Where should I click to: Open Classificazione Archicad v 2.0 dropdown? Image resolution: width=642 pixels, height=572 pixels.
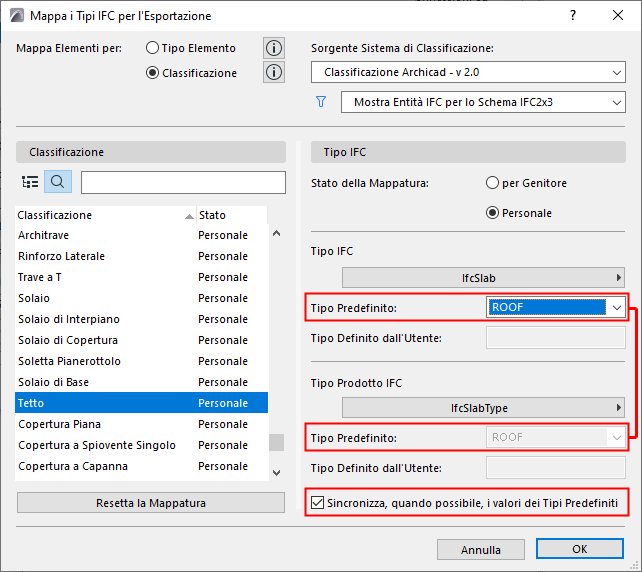(468, 72)
